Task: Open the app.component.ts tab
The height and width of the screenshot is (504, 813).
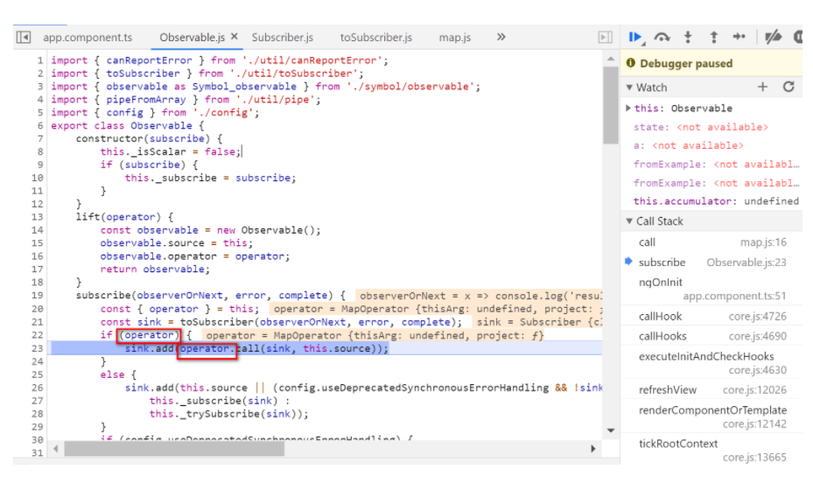Action: (x=88, y=37)
